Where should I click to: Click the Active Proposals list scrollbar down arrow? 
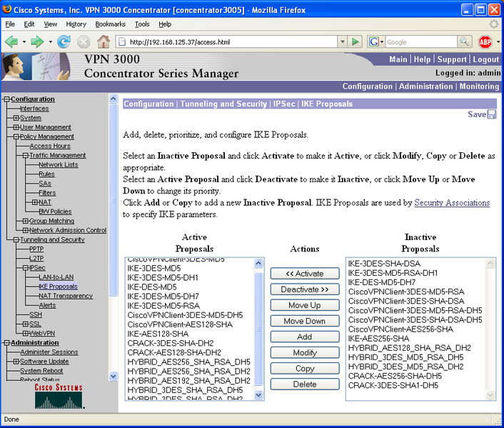258,395
